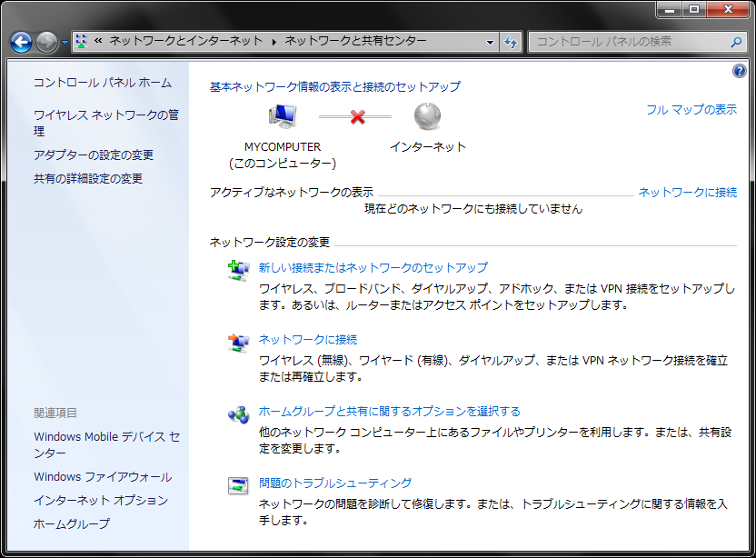Open ホームグループ in related items
The height and width of the screenshot is (558, 756).
pos(72,523)
